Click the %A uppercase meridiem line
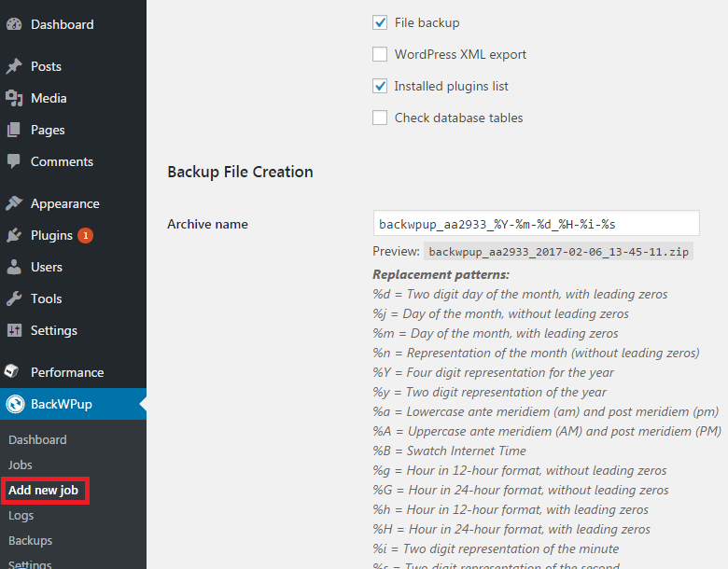The height and width of the screenshot is (569, 728). [x=547, y=431]
